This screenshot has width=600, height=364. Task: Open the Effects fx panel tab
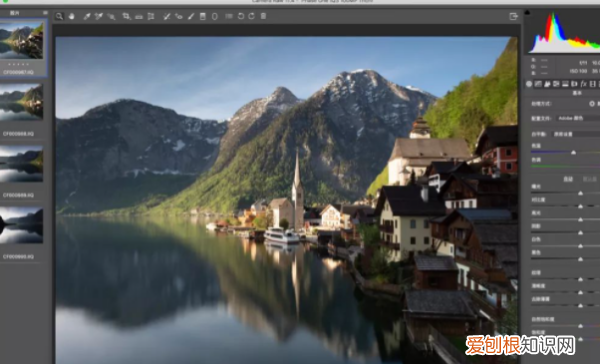point(584,84)
